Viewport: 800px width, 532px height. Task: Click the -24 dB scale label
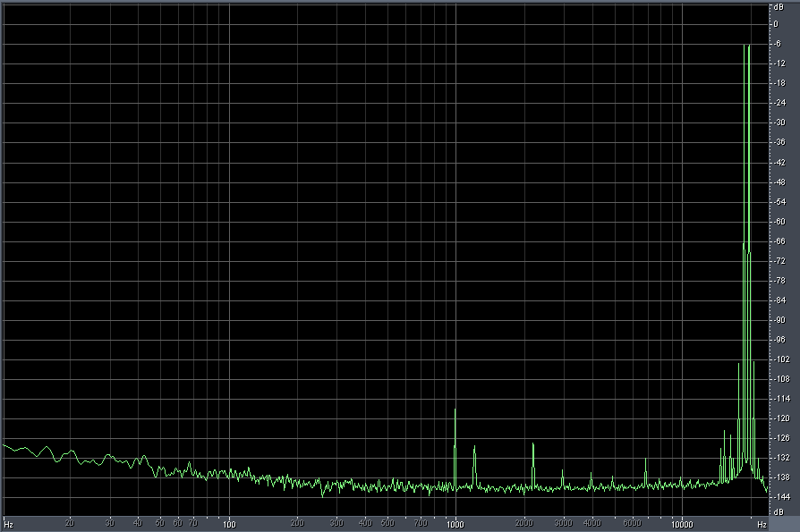click(x=779, y=103)
